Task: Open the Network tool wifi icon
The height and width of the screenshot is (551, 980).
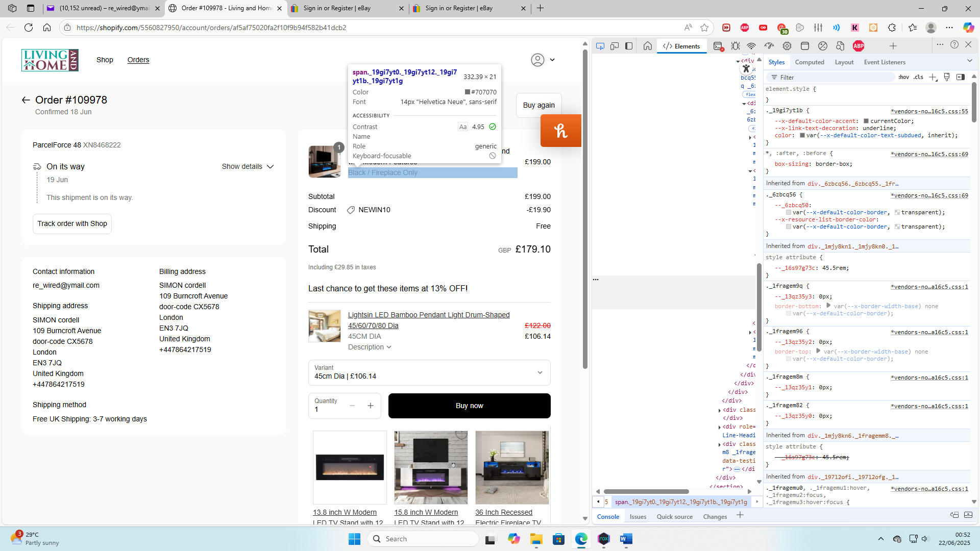Action: point(751,46)
